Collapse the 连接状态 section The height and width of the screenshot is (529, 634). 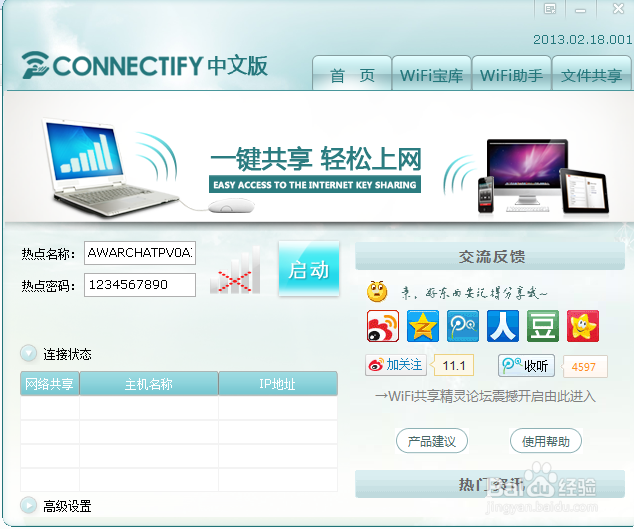click(29, 353)
